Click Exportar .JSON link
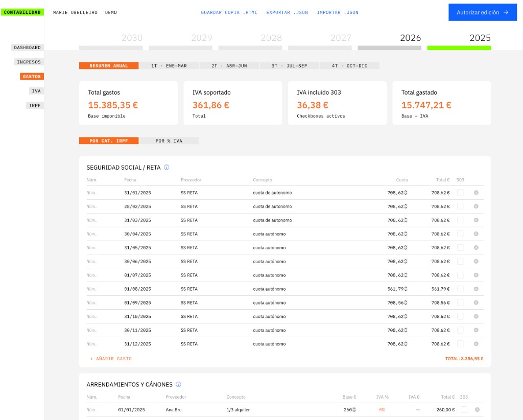The width and height of the screenshot is (523, 420). (287, 12)
